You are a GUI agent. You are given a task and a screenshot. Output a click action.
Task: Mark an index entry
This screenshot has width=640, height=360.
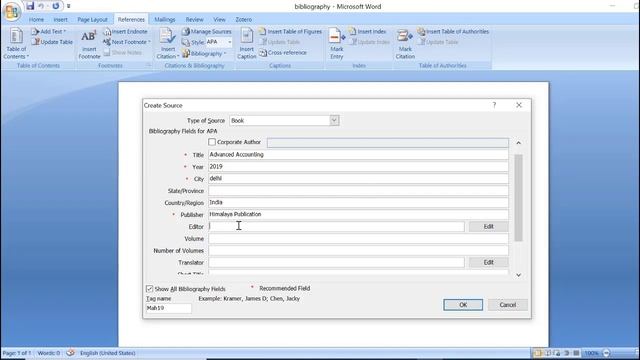[x=337, y=44]
